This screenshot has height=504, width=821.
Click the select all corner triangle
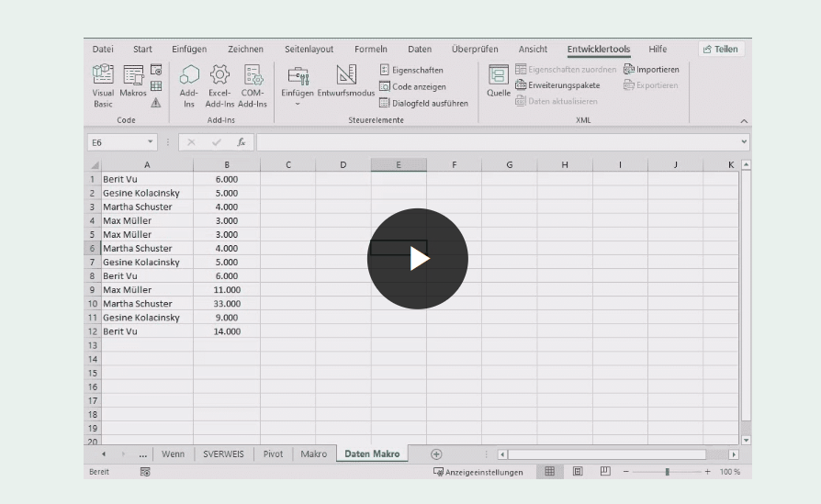tap(95, 165)
